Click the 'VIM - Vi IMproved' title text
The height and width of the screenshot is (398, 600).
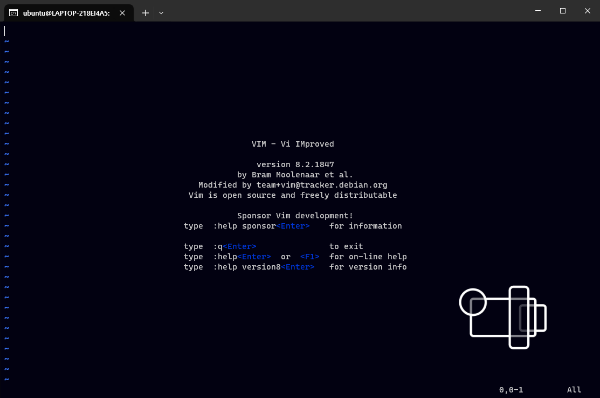pyautogui.click(x=293, y=144)
